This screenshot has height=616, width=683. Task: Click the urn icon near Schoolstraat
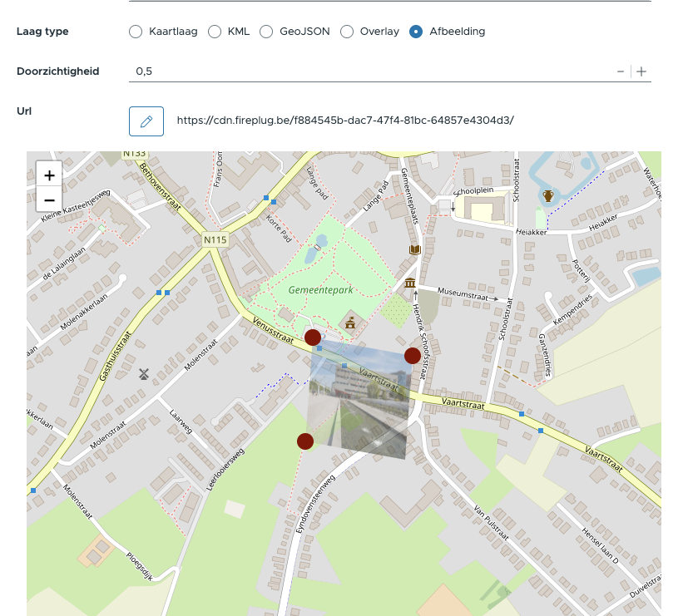pyautogui.click(x=547, y=196)
